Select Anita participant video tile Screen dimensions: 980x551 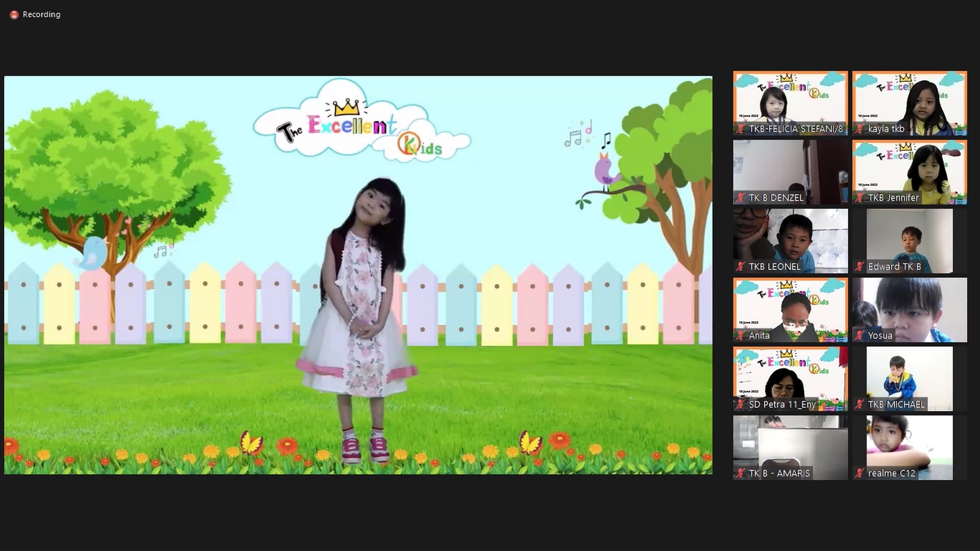click(x=791, y=310)
